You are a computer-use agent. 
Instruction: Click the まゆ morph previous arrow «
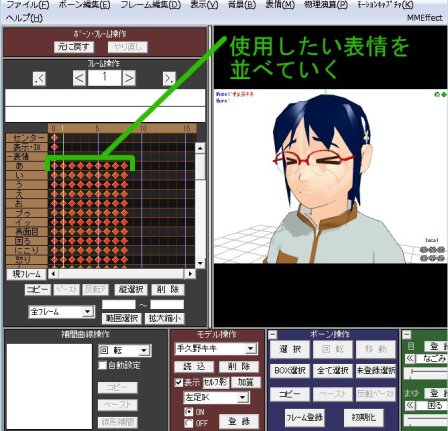coord(410,406)
